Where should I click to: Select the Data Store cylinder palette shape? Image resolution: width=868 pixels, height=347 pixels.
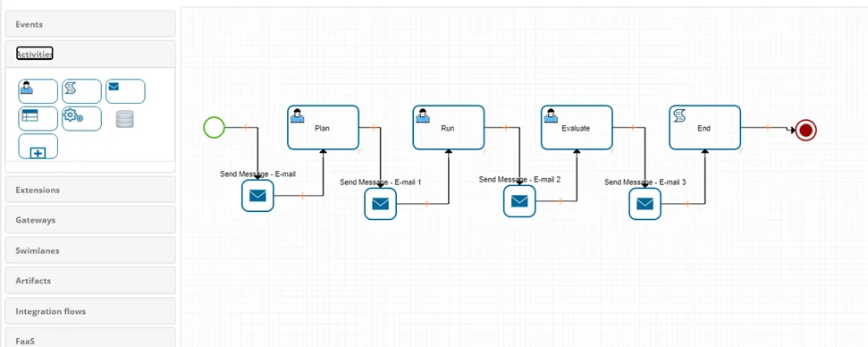click(x=125, y=119)
